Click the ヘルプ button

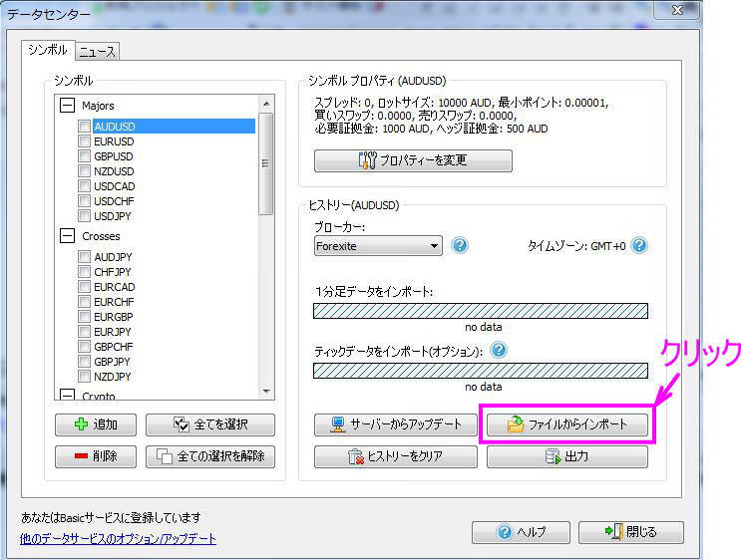click(x=521, y=532)
